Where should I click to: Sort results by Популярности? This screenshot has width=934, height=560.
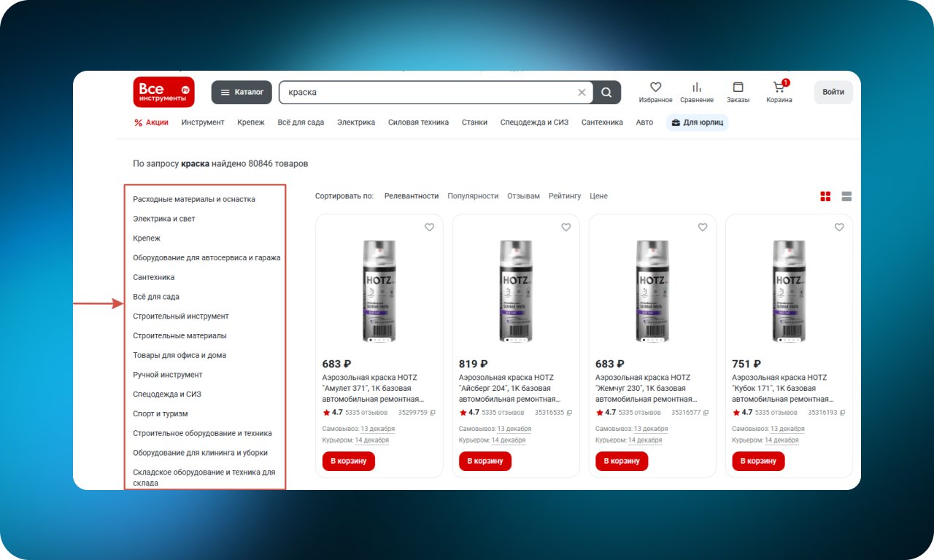473,196
